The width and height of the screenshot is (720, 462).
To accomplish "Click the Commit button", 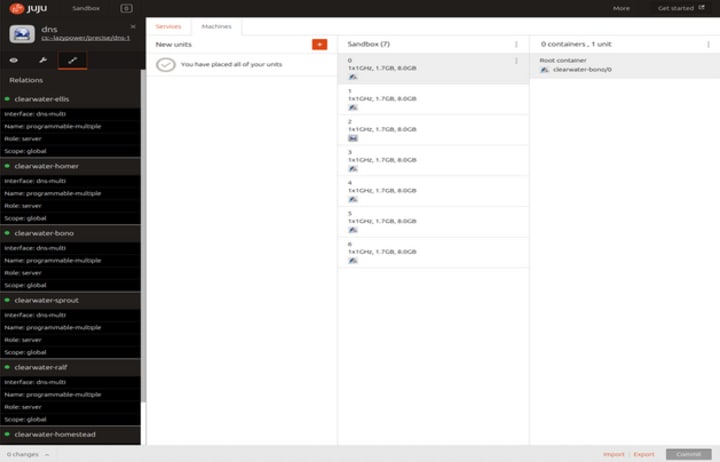I will coord(689,454).
